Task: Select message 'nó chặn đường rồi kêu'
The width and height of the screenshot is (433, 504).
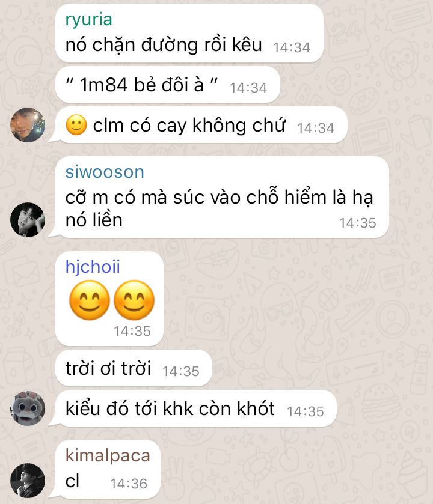Action: [189, 34]
